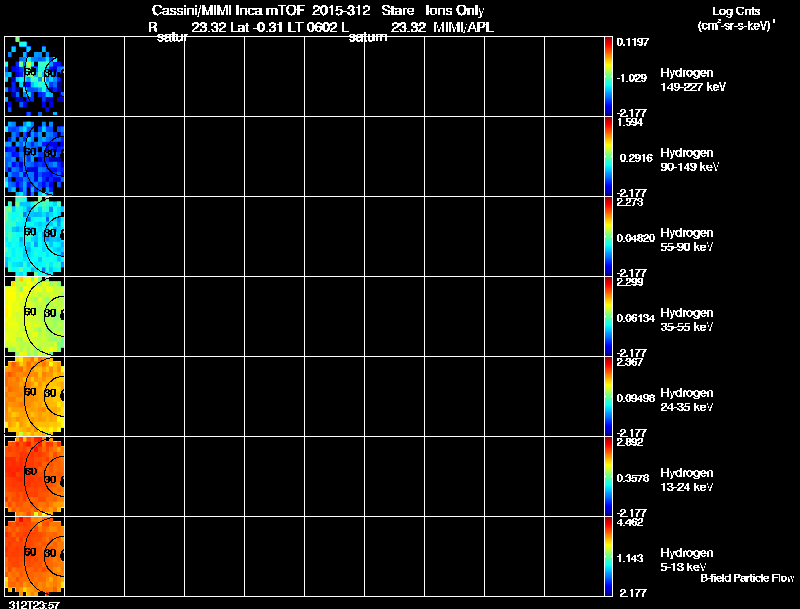Click the '149-227 keV' energy label

pyautogui.click(x=693, y=87)
